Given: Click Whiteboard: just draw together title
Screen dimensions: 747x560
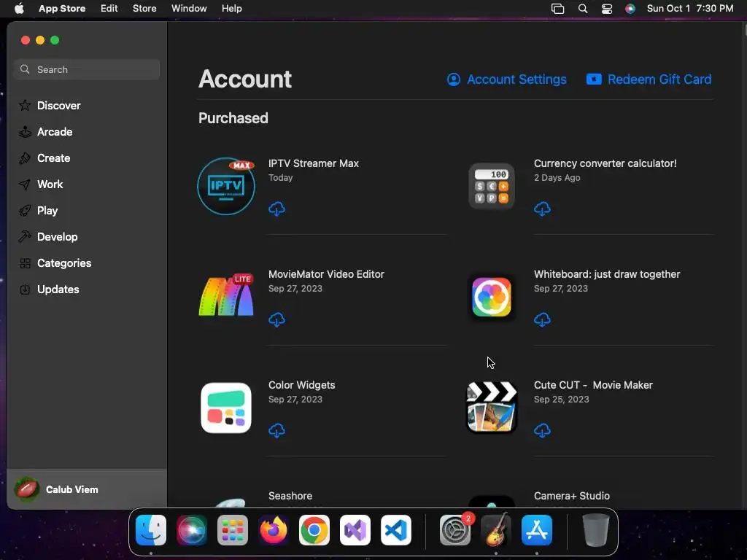Looking at the screenshot, I should tap(607, 274).
